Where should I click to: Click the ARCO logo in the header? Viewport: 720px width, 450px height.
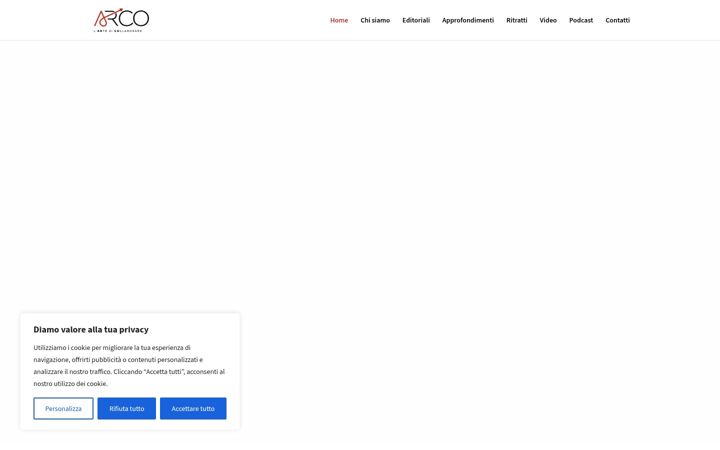tap(121, 20)
